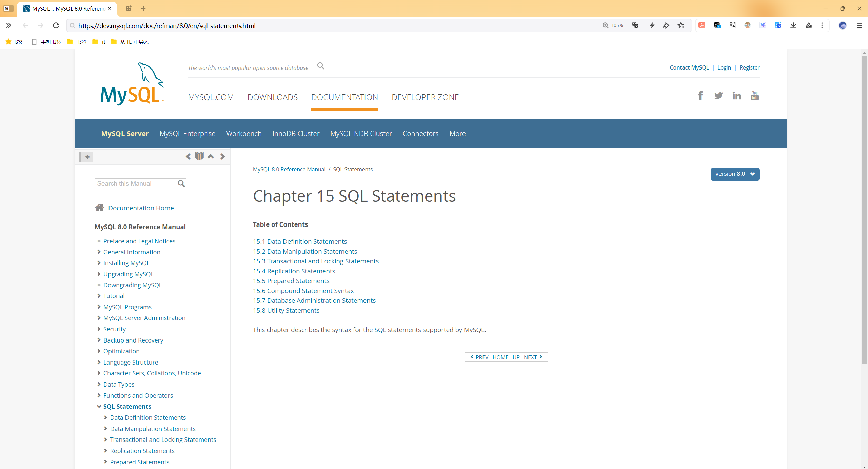Go to previous section via left chevron
This screenshot has height=469, width=868.
[188, 156]
